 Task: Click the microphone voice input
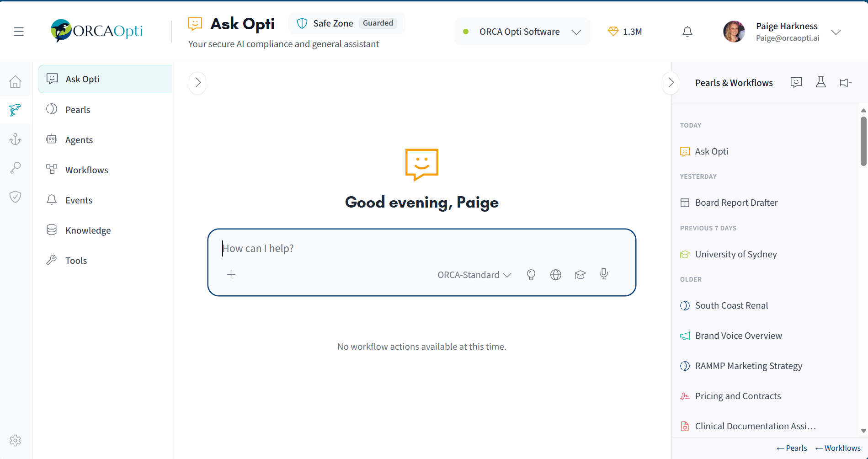tap(604, 274)
